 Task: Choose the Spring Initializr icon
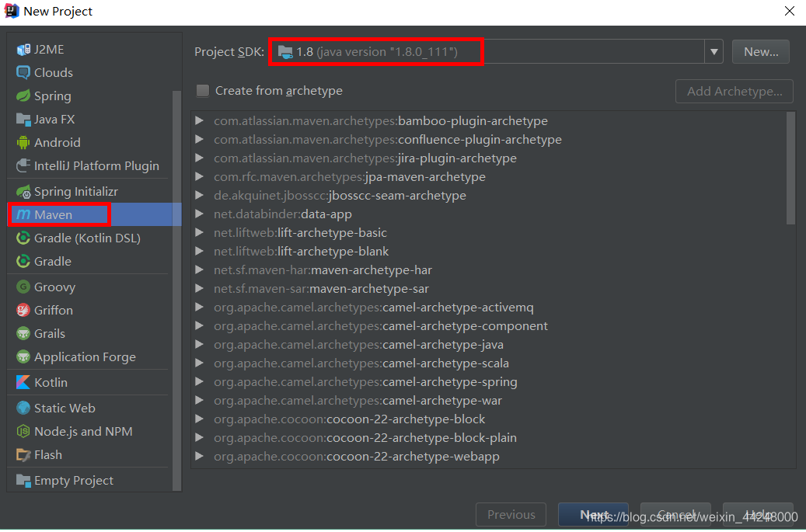coord(23,192)
